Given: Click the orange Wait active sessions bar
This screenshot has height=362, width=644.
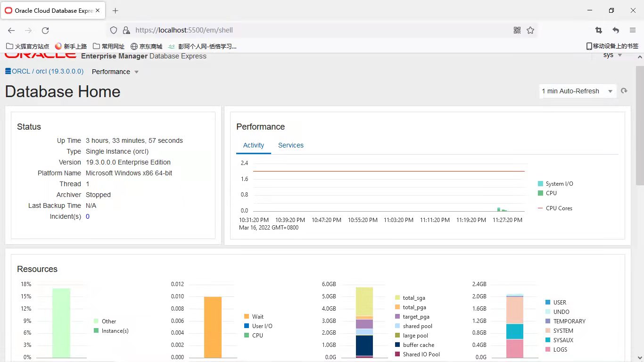Looking at the screenshot, I should pyautogui.click(x=213, y=327).
